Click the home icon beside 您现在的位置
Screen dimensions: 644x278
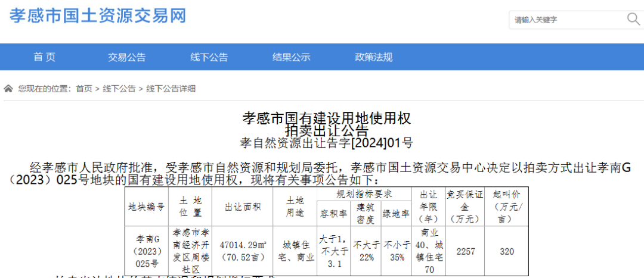pyautogui.click(x=8, y=89)
